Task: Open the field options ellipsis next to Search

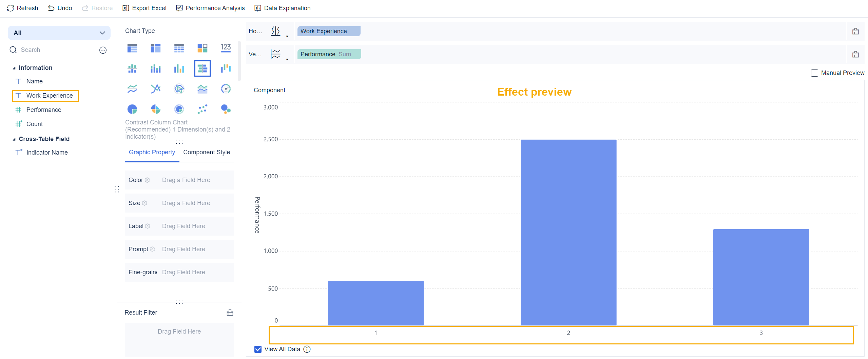Action: click(103, 50)
